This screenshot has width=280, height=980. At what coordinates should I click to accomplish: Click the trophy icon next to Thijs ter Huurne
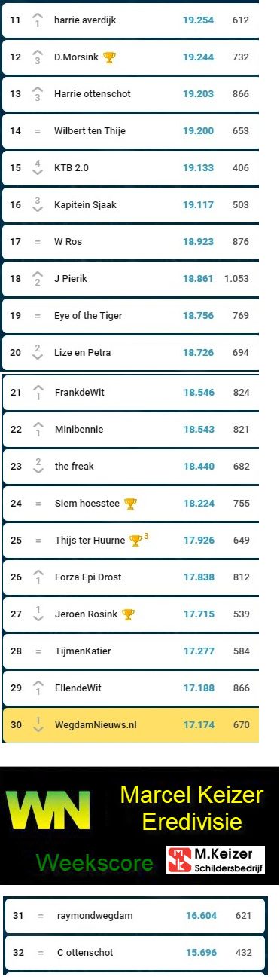click(x=135, y=541)
